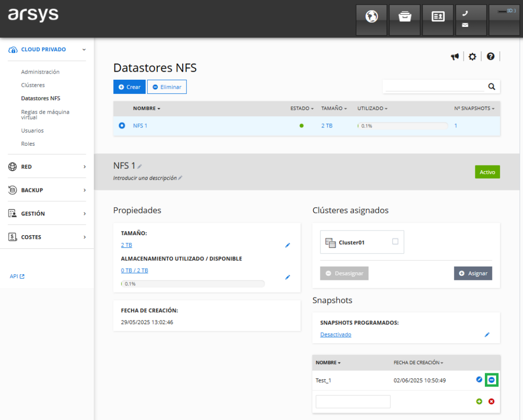Open Usuarios in the sidebar
The height and width of the screenshot is (420, 523).
click(x=32, y=131)
